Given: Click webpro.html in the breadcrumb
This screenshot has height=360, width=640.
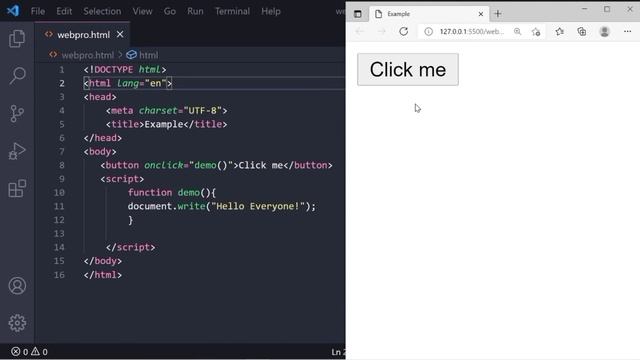Looking at the screenshot, I should click(88, 55).
